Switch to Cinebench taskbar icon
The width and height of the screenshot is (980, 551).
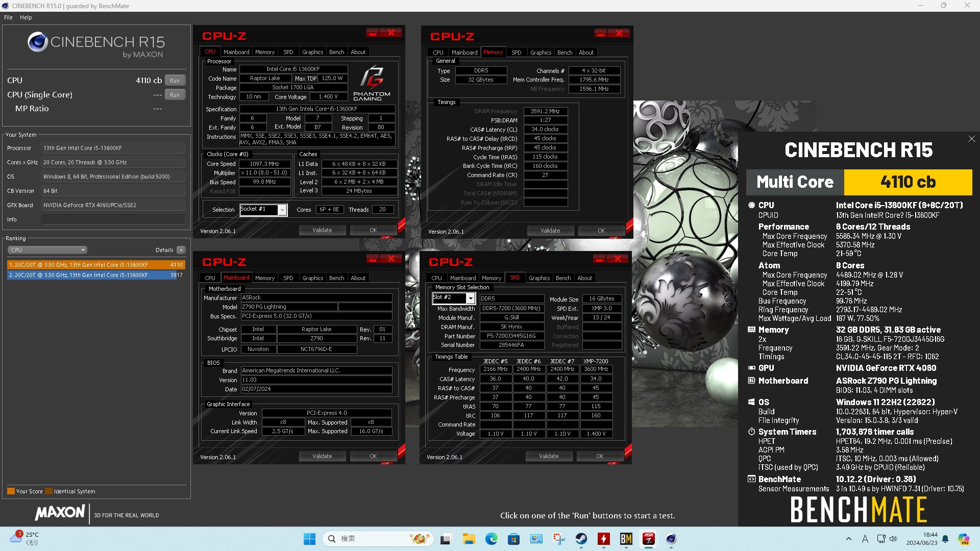click(671, 539)
